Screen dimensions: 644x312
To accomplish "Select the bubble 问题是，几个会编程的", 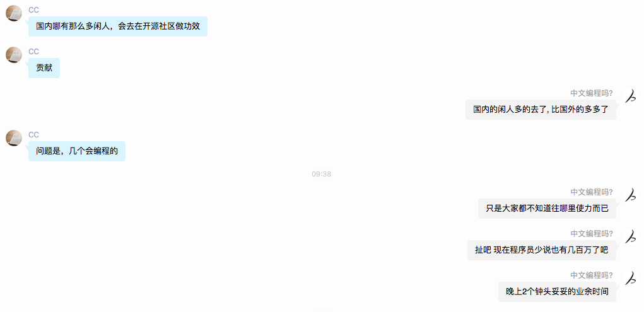I will (x=77, y=151).
